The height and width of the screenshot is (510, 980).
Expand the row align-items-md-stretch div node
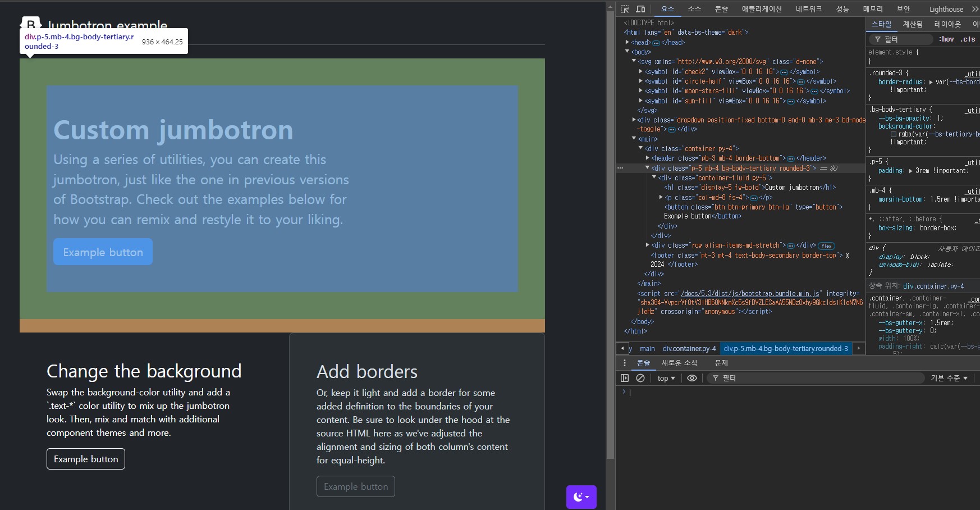pyautogui.click(x=648, y=245)
